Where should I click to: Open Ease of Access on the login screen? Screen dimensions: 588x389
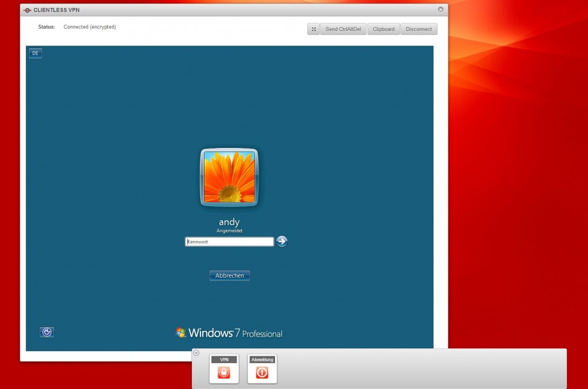pos(47,332)
